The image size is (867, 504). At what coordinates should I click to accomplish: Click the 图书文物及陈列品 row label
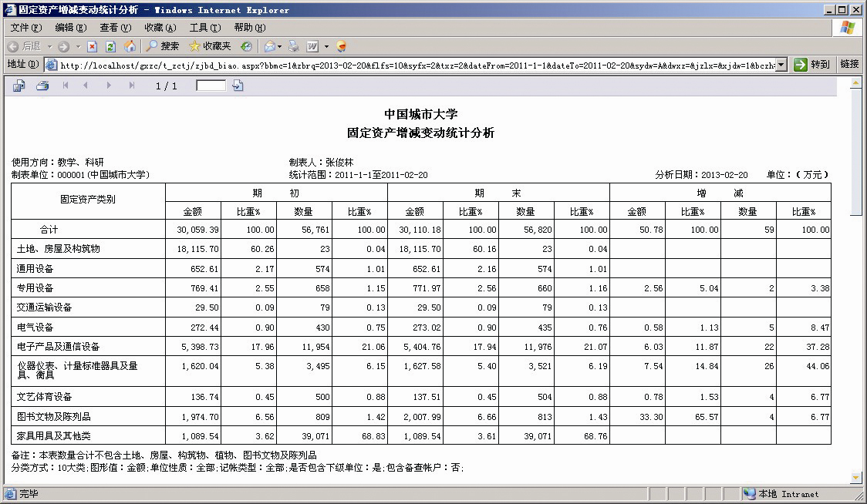(x=54, y=417)
